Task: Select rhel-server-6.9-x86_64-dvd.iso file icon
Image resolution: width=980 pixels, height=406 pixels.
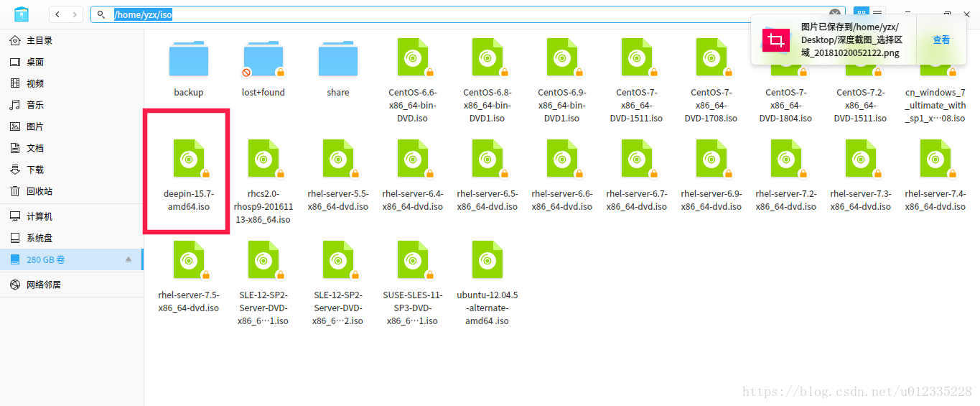Action: [711, 159]
